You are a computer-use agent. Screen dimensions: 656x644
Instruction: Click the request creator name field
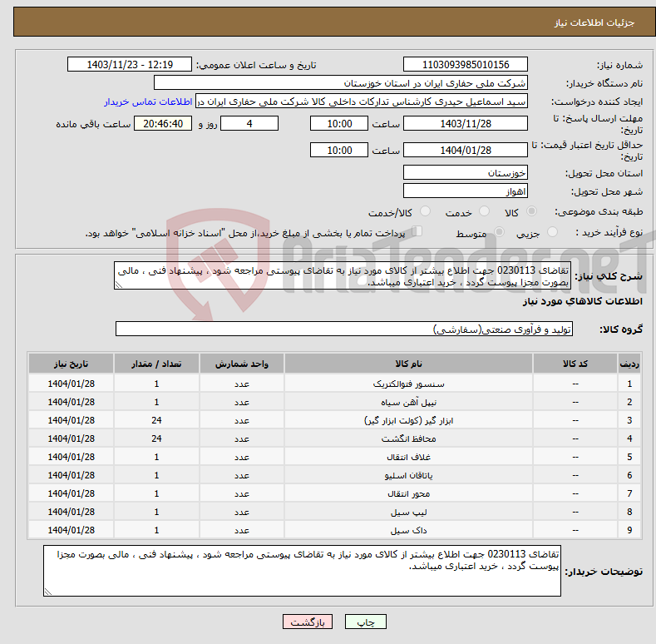pyautogui.click(x=362, y=102)
